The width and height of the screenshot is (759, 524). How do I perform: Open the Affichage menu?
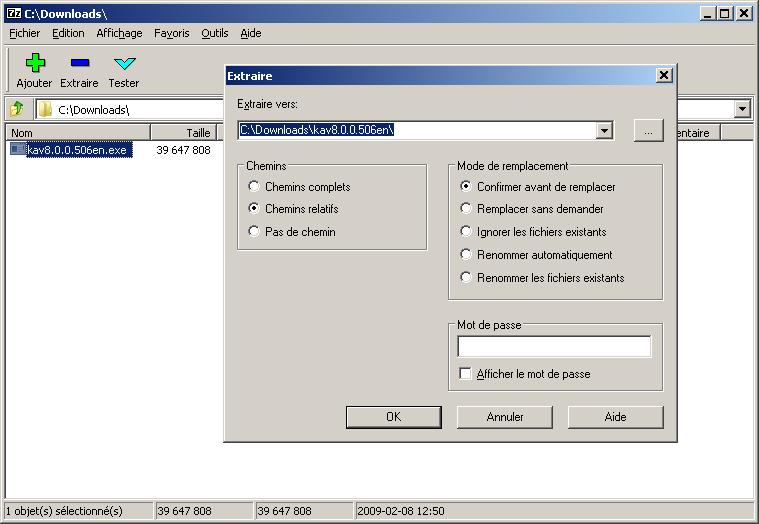119,33
